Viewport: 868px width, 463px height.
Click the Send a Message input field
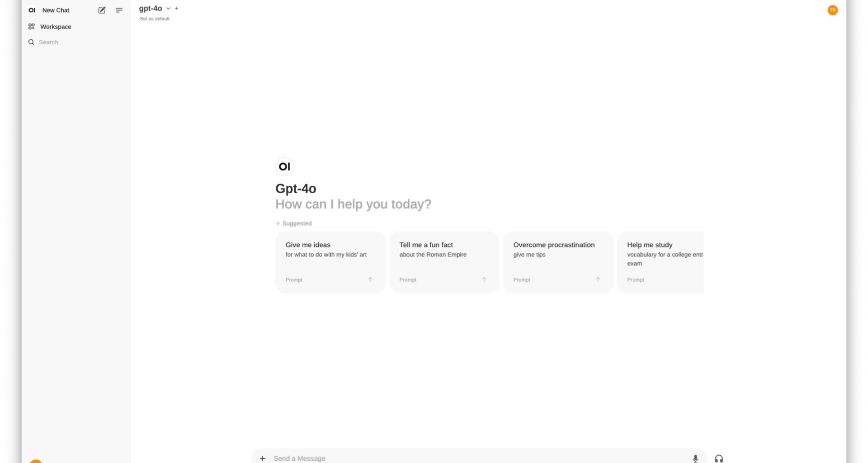click(479, 458)
